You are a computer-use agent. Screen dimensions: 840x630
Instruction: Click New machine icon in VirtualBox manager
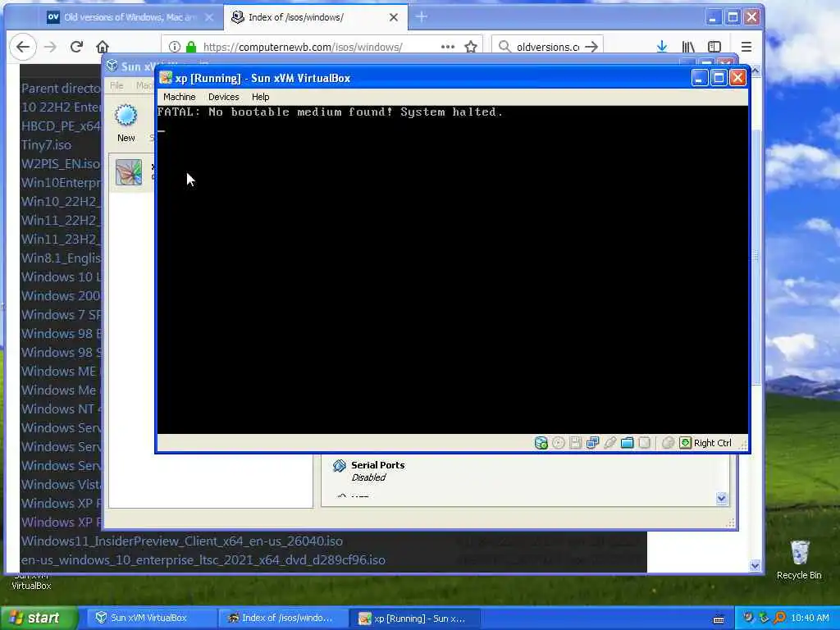pos(126,115)
